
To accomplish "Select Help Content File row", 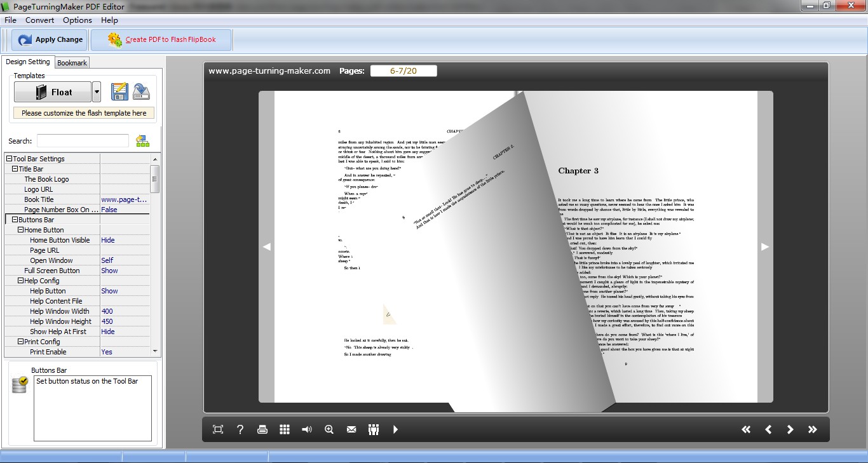I will 78,301.
